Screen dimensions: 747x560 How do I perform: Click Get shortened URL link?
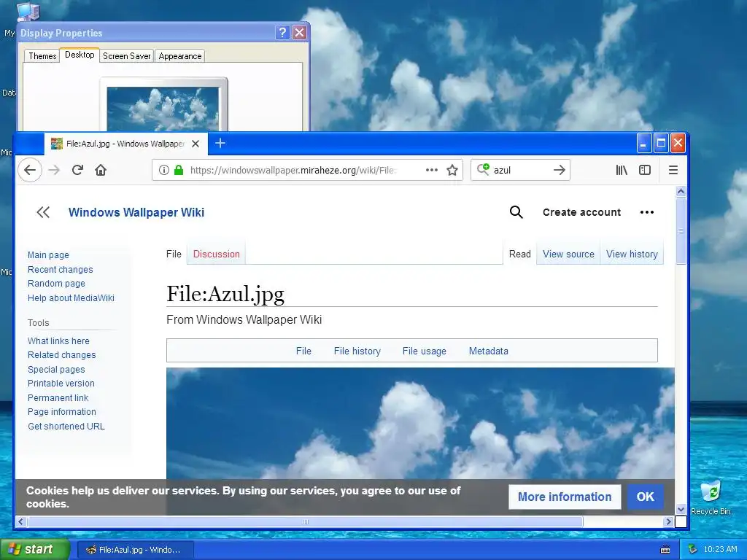[x=66, y=426]
